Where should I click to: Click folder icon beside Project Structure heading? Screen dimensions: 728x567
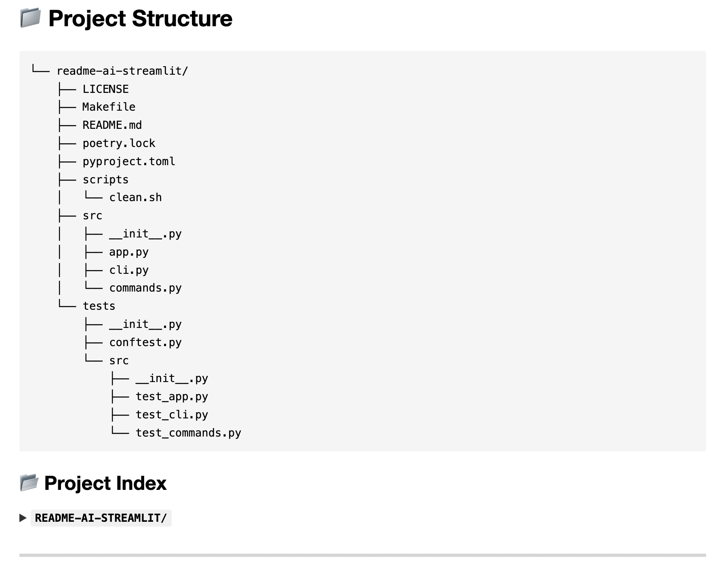click(30, 18)
